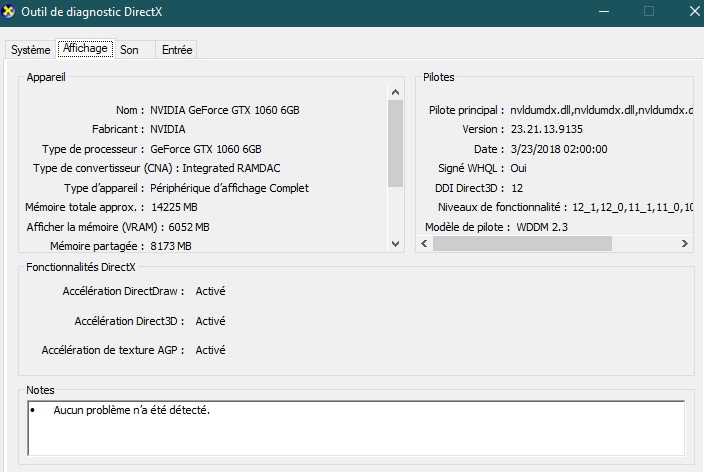Click the 'Fonctionnalités DirectX' group heading
The image size is (704, 472).
click(80, 267)
